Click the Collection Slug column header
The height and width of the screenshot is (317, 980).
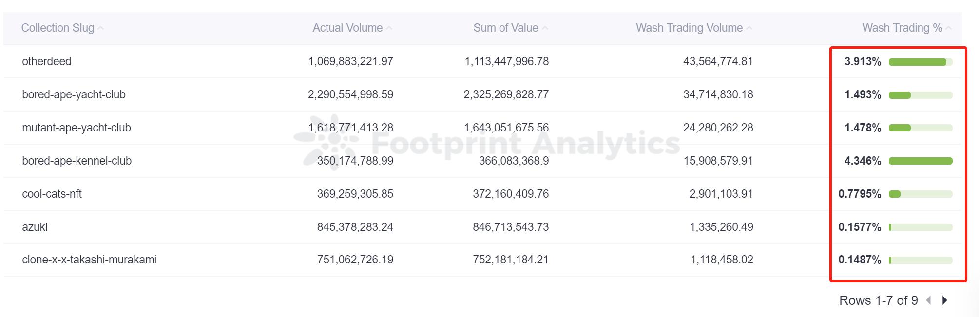click(x=58, y=28)
